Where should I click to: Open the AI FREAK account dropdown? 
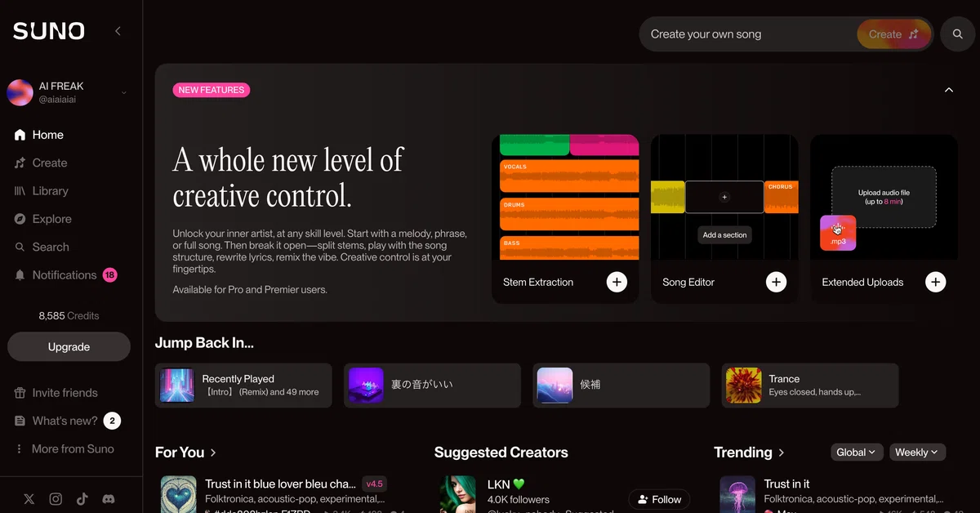tap(124, 93)
